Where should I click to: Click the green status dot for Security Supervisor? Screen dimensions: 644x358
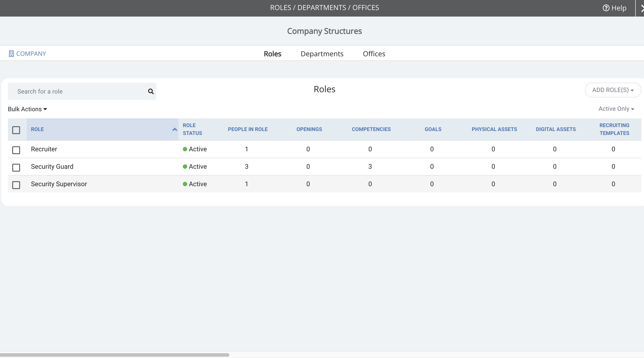click(185, 184)
